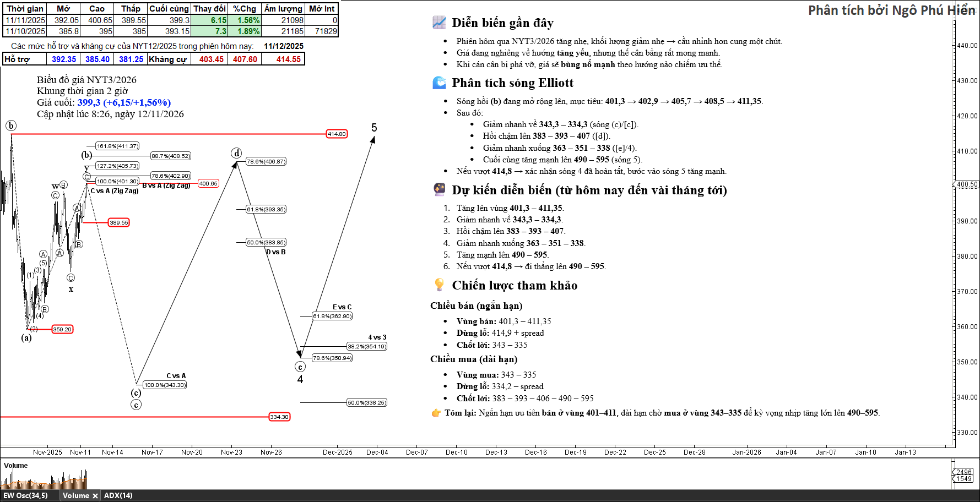The width and height of the screenshot is (980, 502).
Task: Select the Volume indicator tab
Action: (x=75, y=496)
